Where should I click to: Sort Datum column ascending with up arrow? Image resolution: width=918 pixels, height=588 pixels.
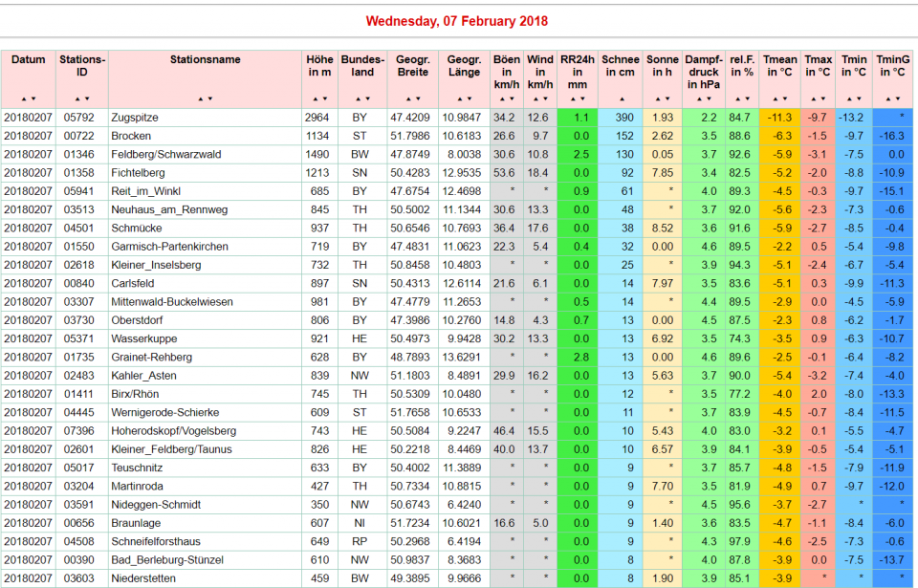click(x=24, y=98)
